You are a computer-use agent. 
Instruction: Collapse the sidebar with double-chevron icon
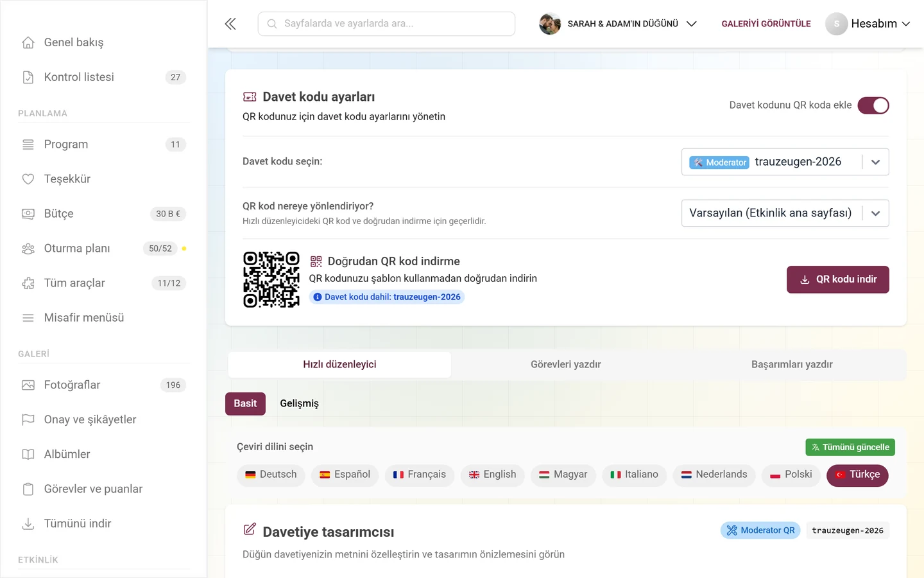[x=230, y=24]
